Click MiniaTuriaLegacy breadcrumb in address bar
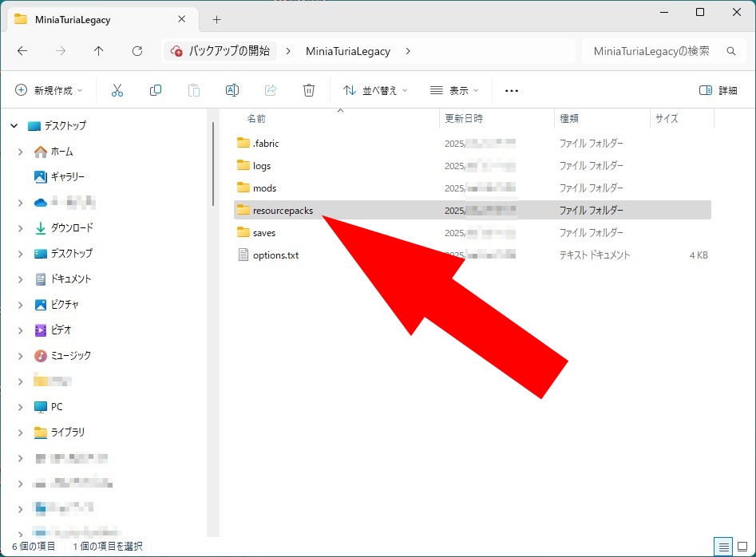 click(x=348, y=51)
